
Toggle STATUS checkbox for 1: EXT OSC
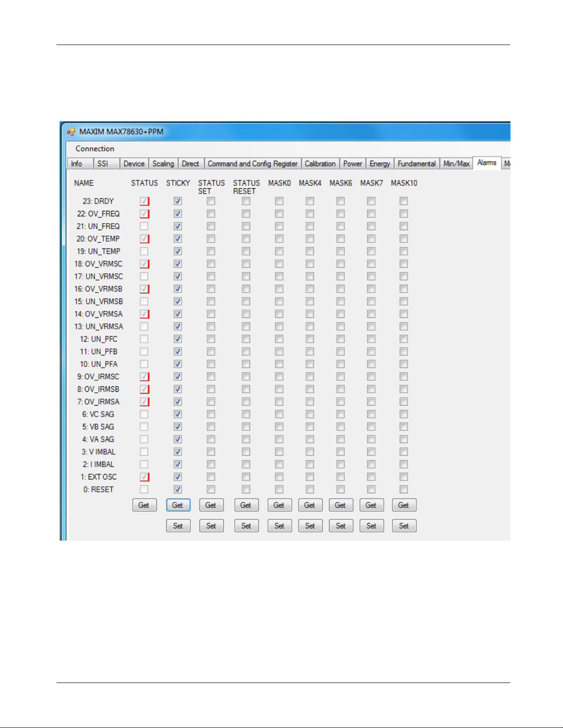click(x=144, y=477)
